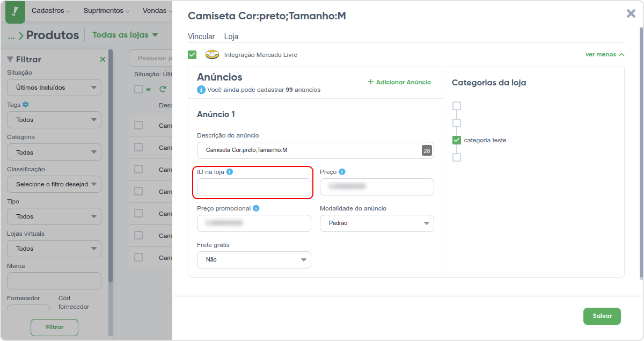Click the character counter badge 28
Screen dimensions: 644x341
tap(427, 151)
